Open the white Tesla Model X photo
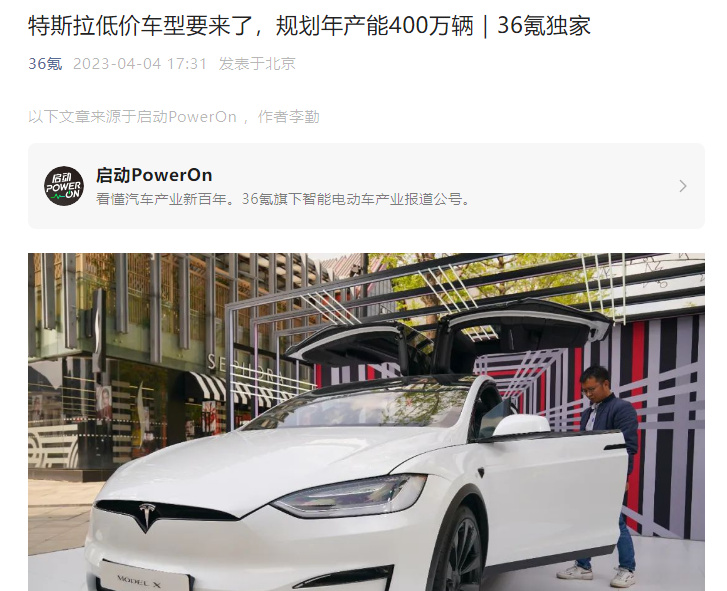 coord(366,422)
